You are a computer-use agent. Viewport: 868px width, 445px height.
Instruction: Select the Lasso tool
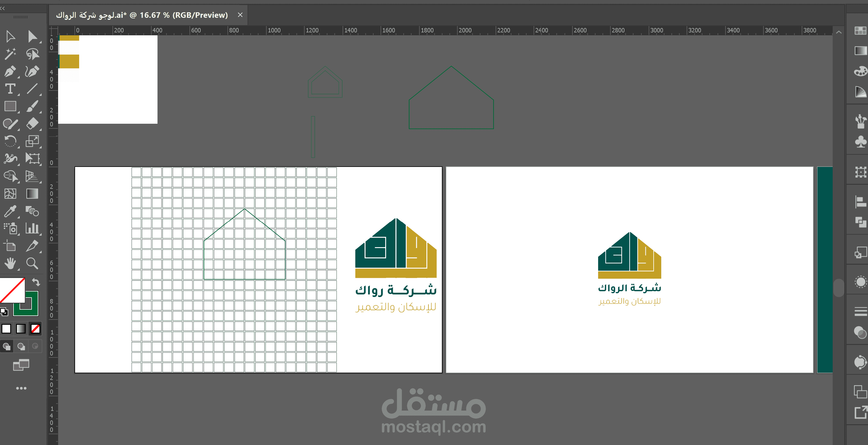tap(32, 54)
